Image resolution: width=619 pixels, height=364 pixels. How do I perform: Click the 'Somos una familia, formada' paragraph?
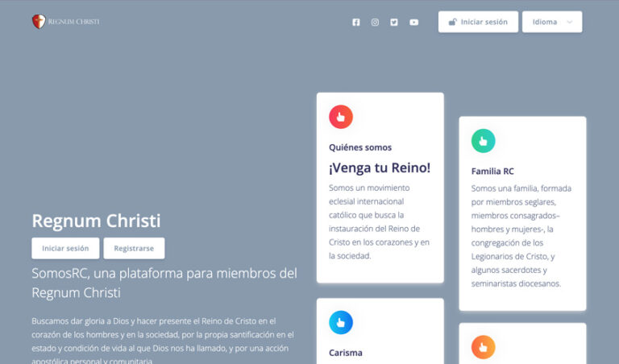tap(521, 236)
